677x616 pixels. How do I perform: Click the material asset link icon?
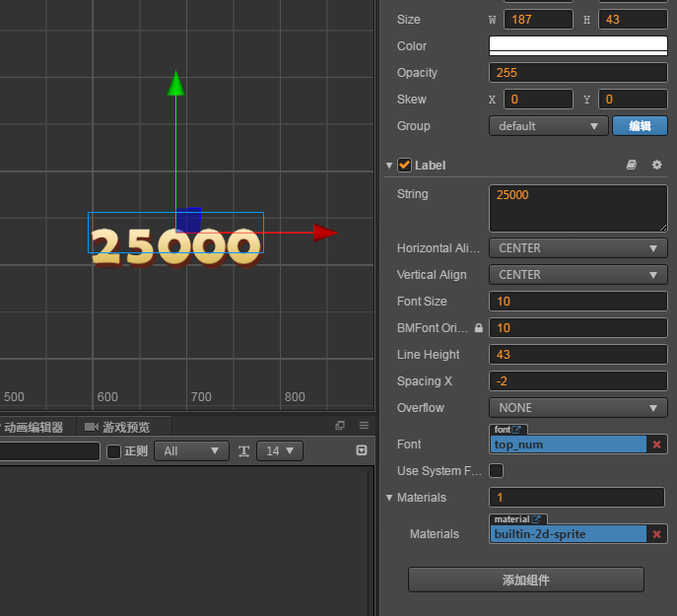[x=536, y=519]
